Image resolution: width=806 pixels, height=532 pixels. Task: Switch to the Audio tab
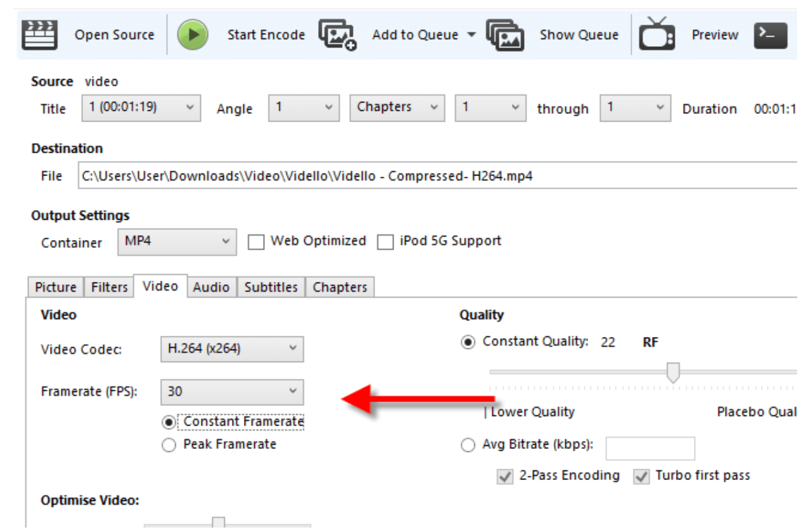(x=211, y=287)
